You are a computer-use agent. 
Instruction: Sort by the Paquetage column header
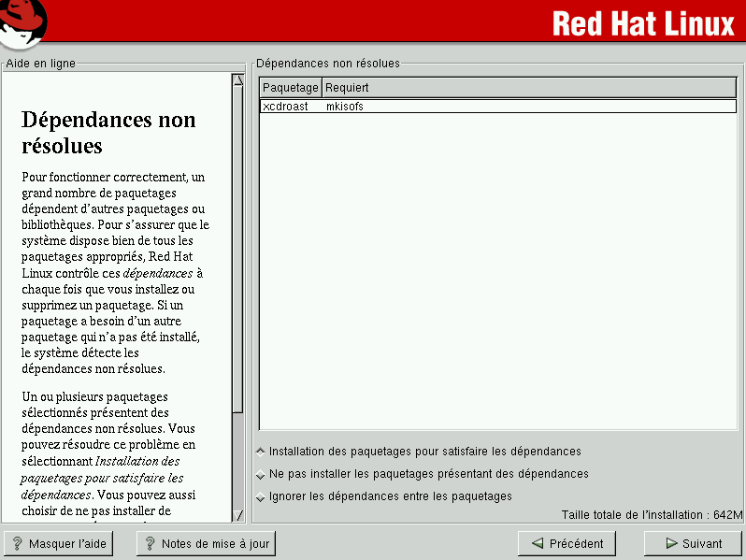[290, 88]
